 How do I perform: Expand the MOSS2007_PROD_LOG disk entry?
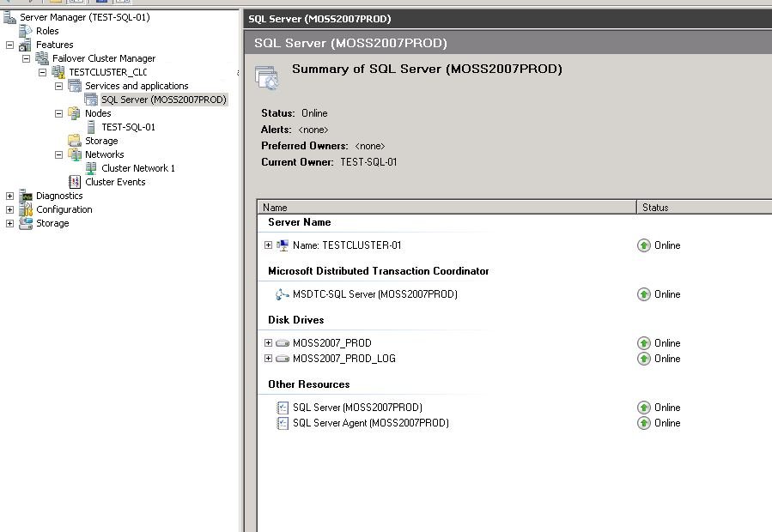[x=267, y=359]
